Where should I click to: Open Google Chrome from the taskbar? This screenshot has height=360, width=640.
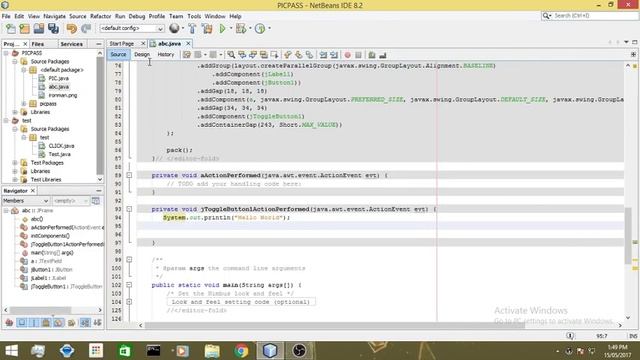click(x=241, y=351)
